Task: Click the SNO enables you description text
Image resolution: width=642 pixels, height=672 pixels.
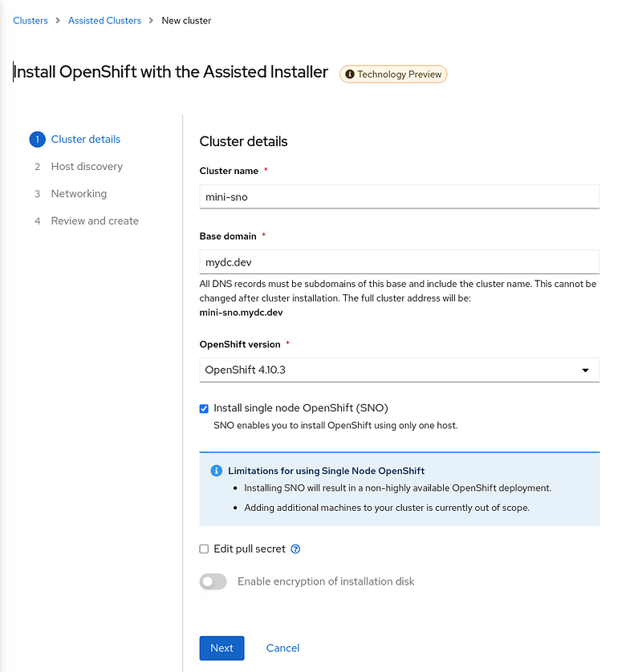Action: [335, 426]
